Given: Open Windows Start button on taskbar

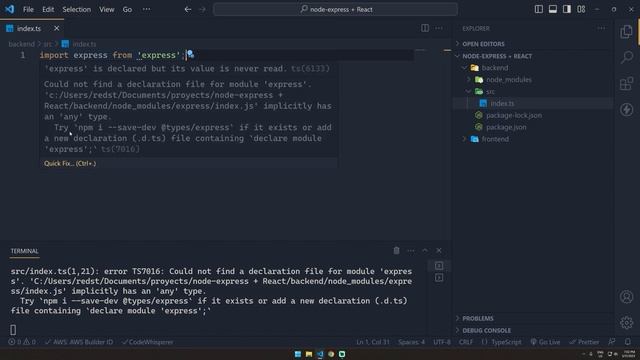Looking at the screenshot, I should tap(298, 354).
